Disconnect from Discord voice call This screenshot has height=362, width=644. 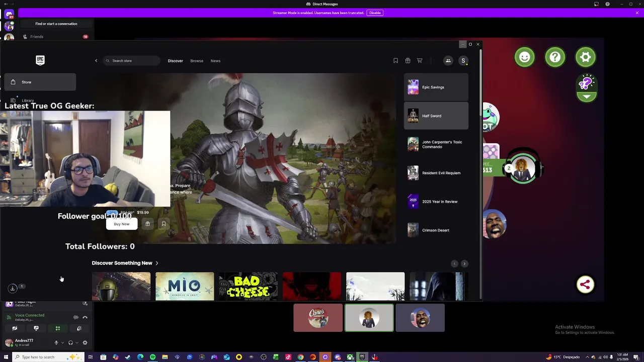coord(85,317)
